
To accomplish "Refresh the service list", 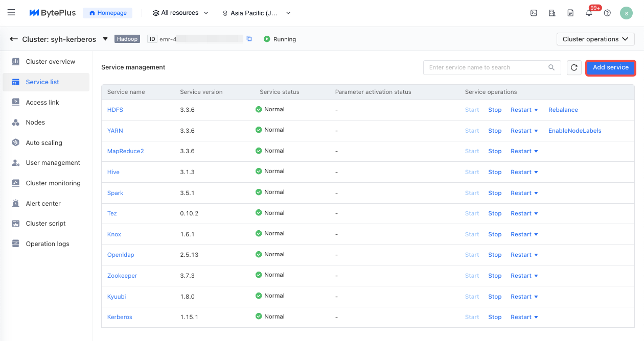I will click(x=574, y=67).
